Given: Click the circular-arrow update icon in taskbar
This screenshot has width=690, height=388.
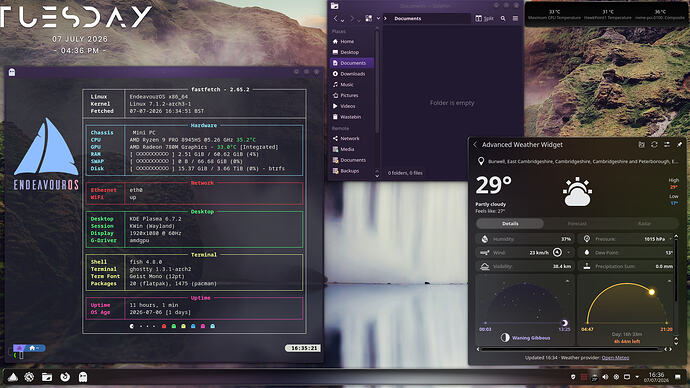Looking at the screenshot, I should click(x=65, y=377).
